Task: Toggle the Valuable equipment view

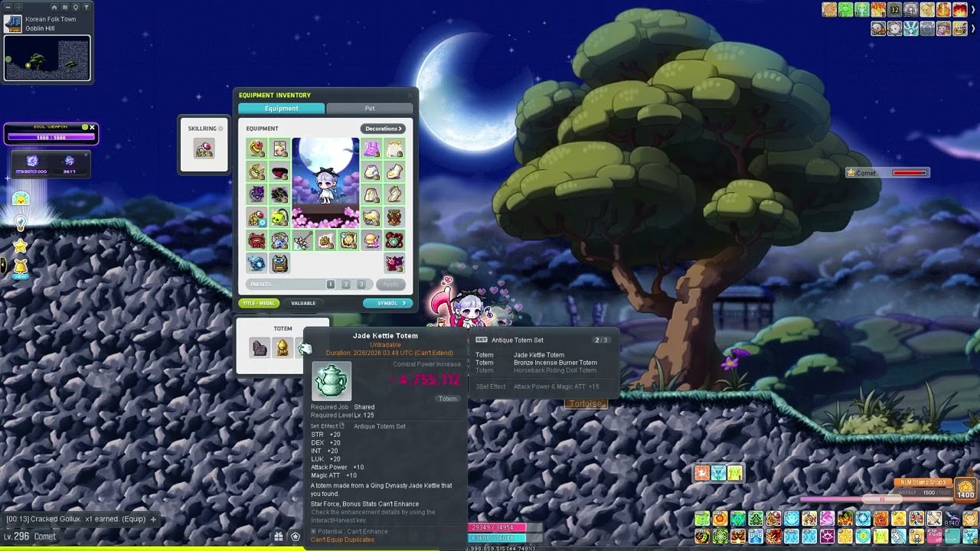Action: tap(303, 303)
